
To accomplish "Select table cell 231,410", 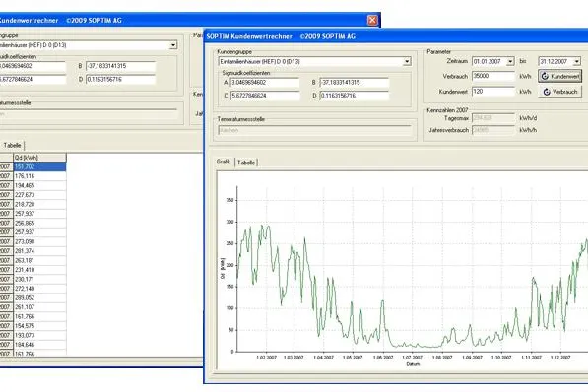I will pyautogui.click(x=39, y=270).
